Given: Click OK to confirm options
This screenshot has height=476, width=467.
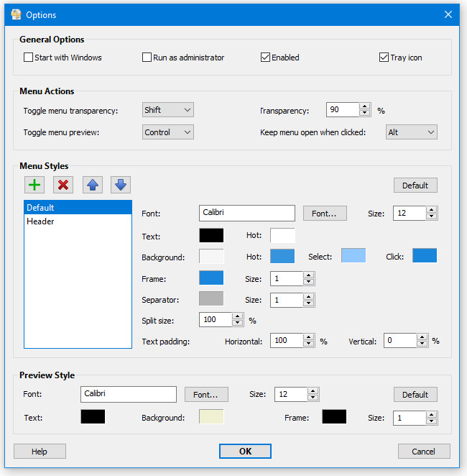Looking at the screenshot, I should pyautogui.click(x=245, y=451).
